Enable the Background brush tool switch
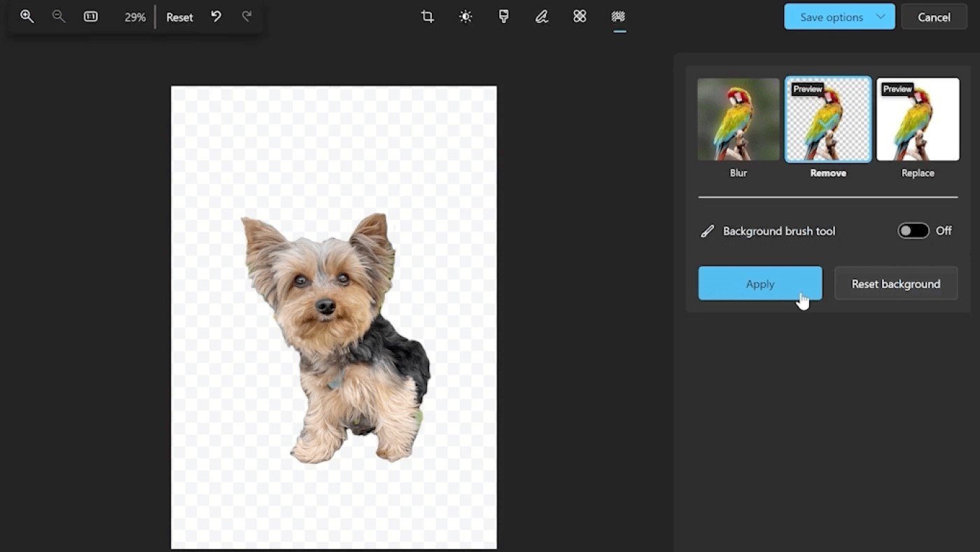Viewport: 980px width, 552px height. [913, 231]
